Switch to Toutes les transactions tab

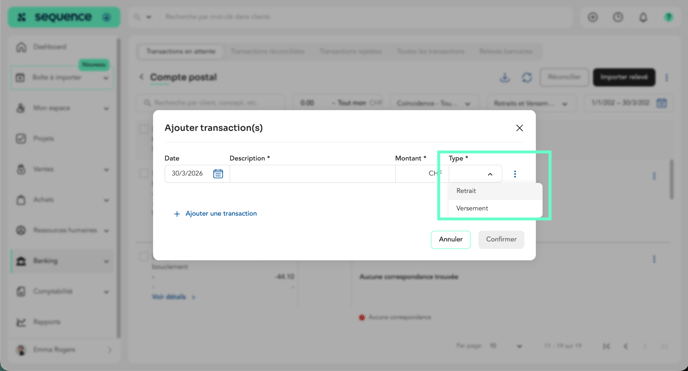point(430,51)
